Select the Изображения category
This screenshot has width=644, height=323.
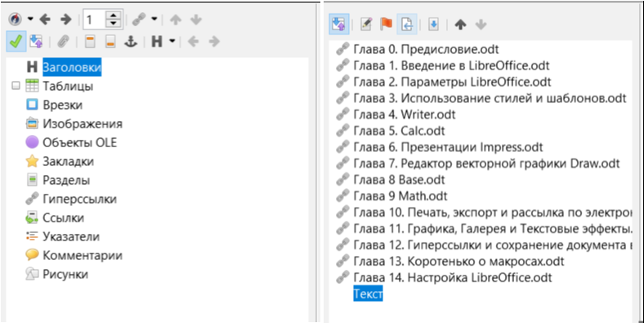pos(83,123)
